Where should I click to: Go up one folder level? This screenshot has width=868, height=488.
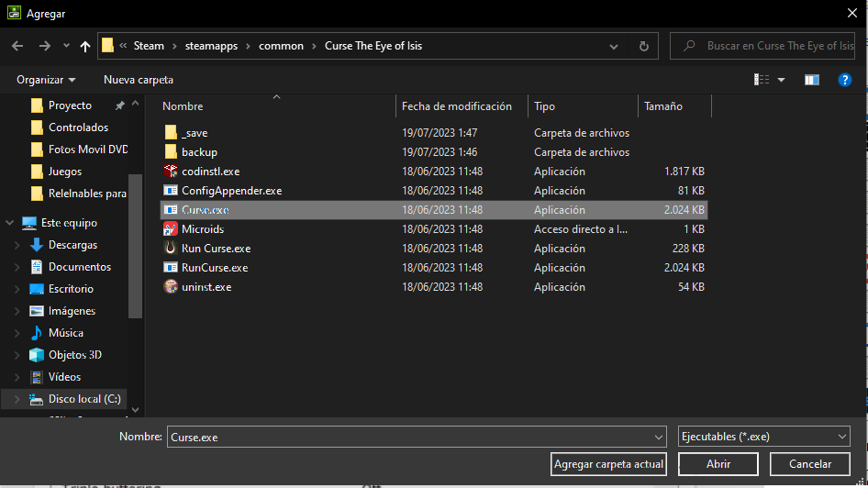84,46
